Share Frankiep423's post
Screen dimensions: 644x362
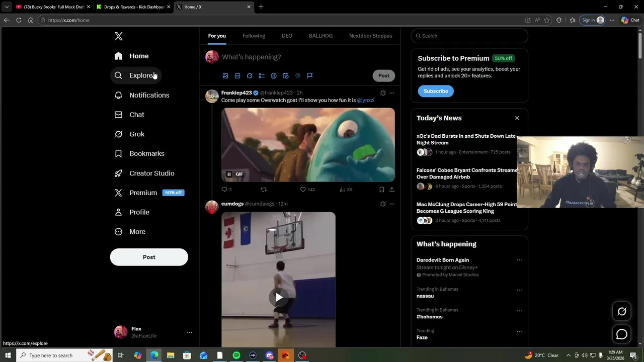coord(392,190)
